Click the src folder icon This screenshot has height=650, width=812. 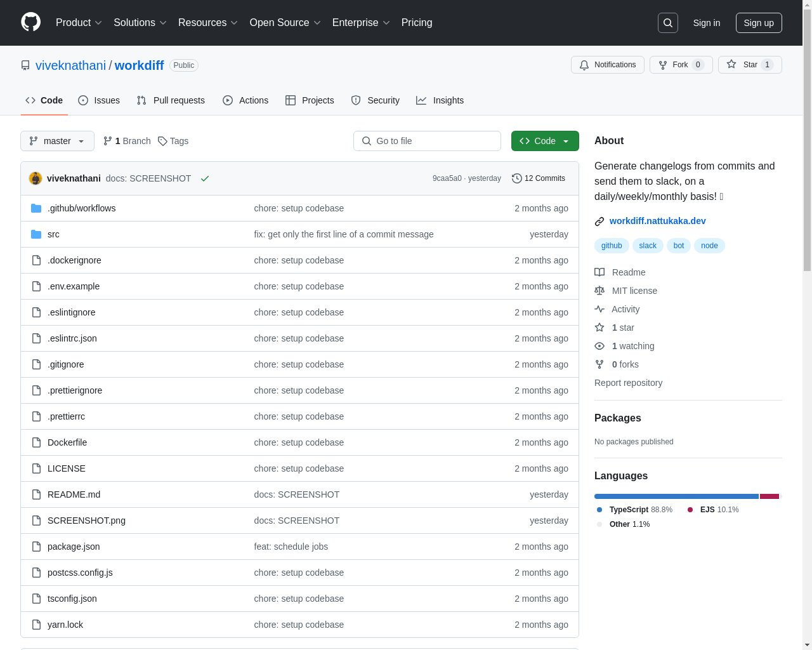(36, 234)
